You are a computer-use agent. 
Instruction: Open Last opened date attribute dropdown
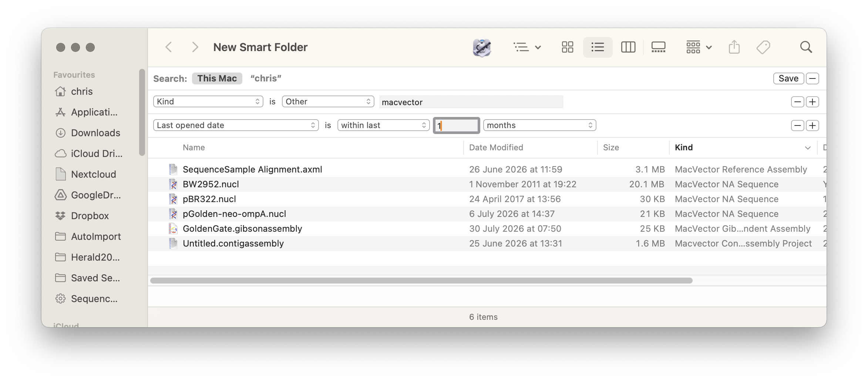point(236,125)
